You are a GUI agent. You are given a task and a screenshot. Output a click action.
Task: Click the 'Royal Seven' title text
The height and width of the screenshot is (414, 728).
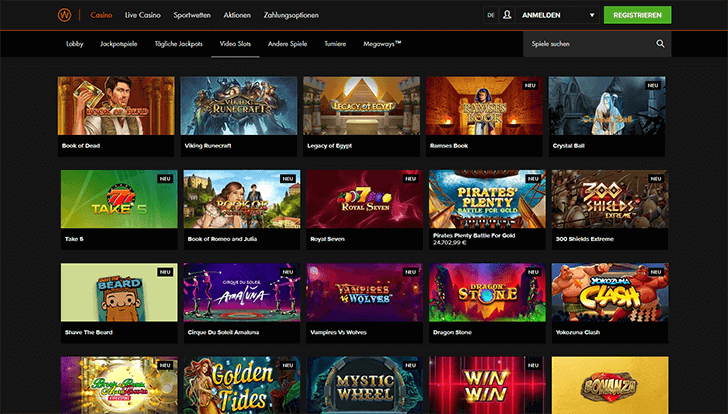coord(327,239)
